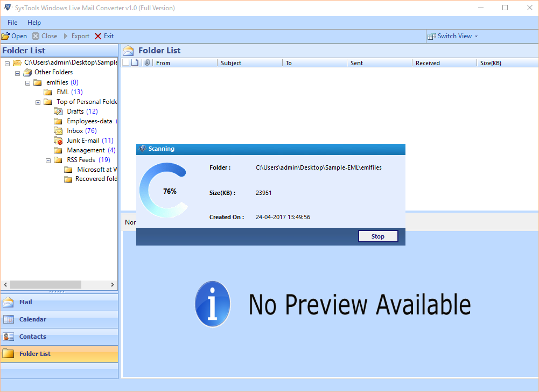Select the EML (13) tree entry

(70, 92)
